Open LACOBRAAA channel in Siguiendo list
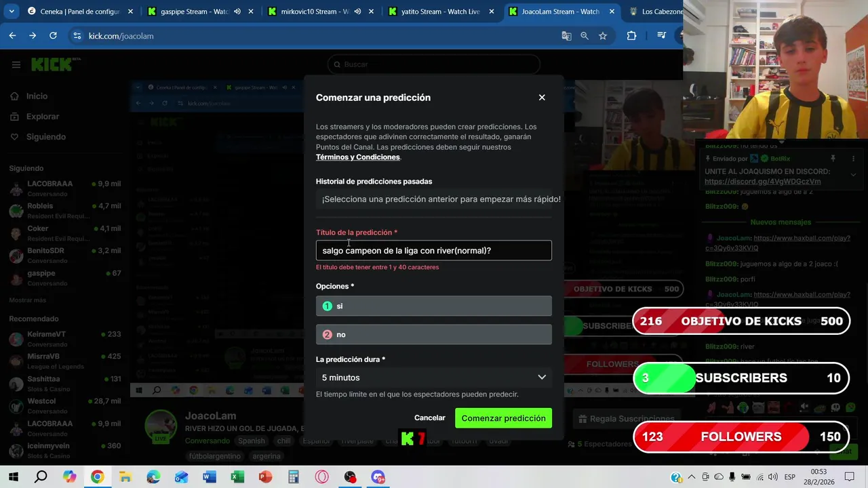 tap(64, 188)
